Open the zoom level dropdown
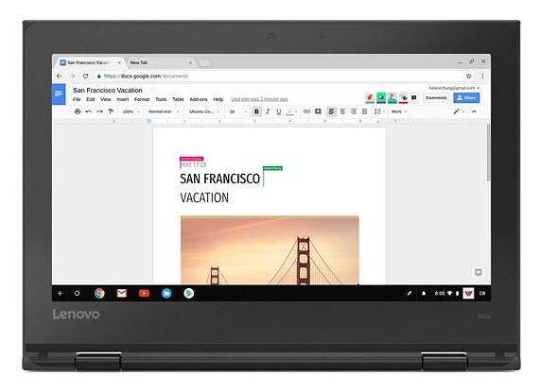This screenshot has width=540, height=392. coord(131,111)
